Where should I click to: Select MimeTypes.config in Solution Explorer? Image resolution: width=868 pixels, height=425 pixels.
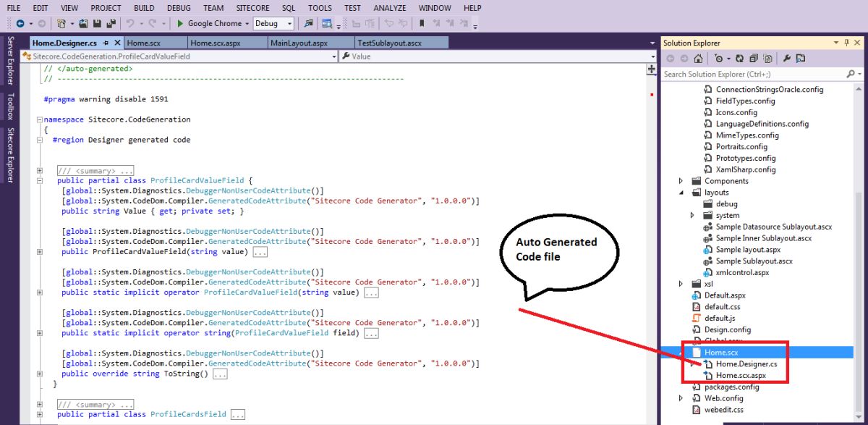(x=747, y=135)
